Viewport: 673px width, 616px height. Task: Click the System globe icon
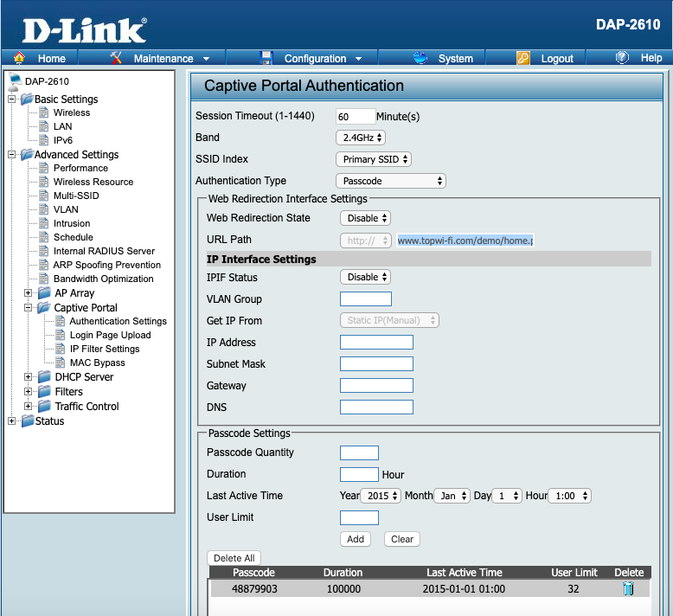pos(420,57)
